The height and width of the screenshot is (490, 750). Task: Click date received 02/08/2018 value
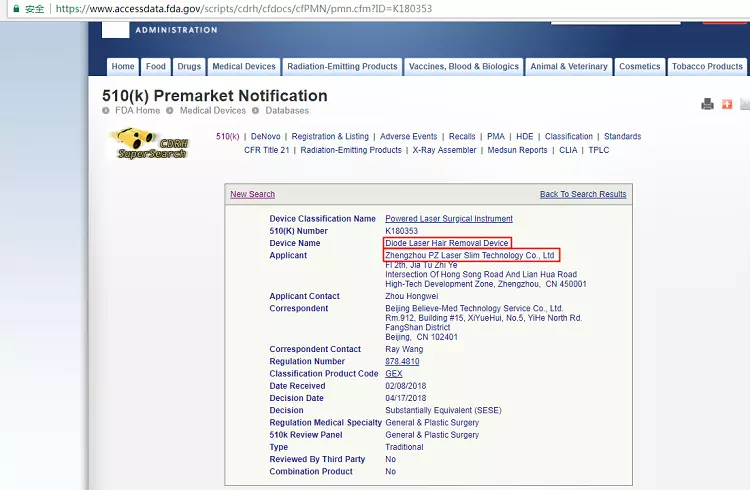click(x=406, y=386)
